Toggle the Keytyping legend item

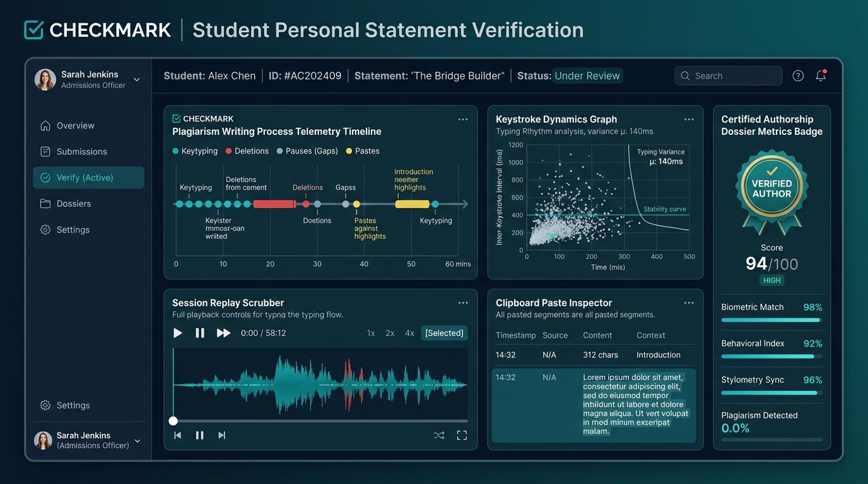(x=195, y=151)
